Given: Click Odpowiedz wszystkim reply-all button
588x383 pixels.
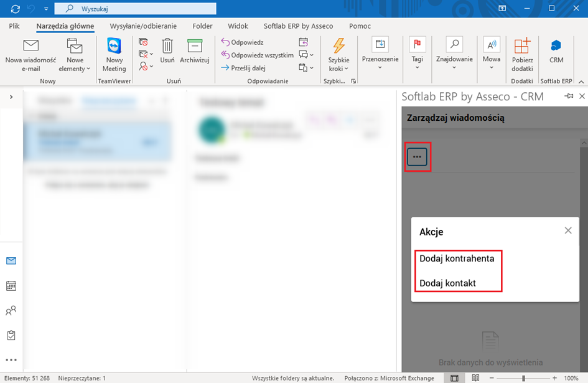Looking at the screenshot, I should [257, 55].
